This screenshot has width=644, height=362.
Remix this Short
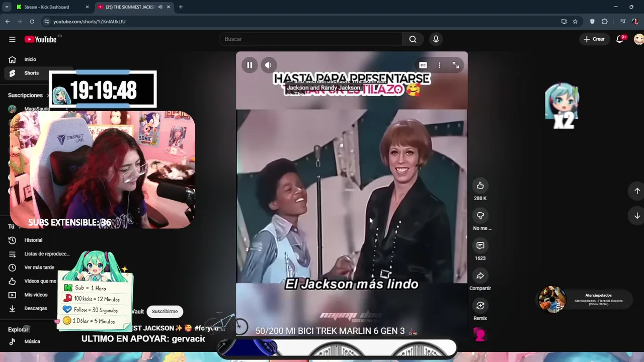tap(480, 306)
